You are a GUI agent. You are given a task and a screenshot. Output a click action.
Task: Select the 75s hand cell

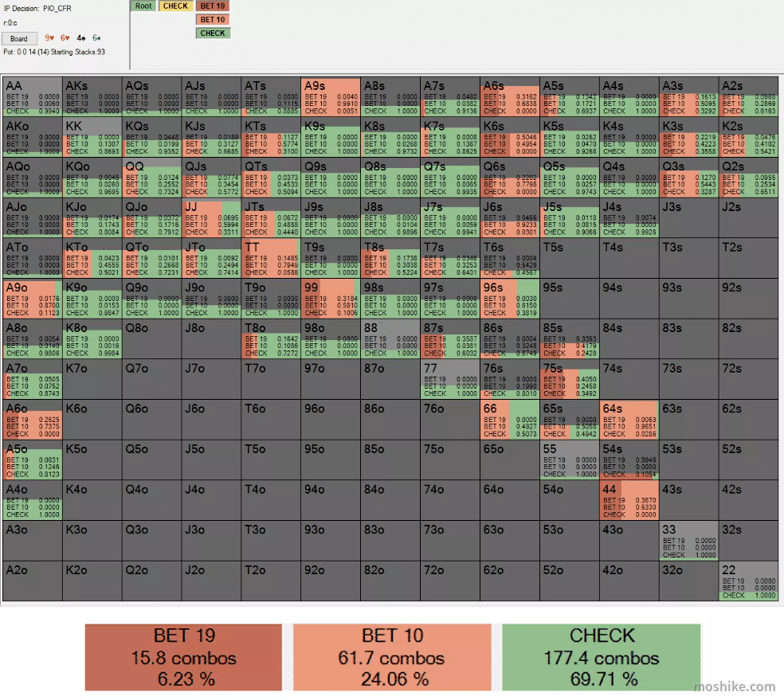point(570,379)
